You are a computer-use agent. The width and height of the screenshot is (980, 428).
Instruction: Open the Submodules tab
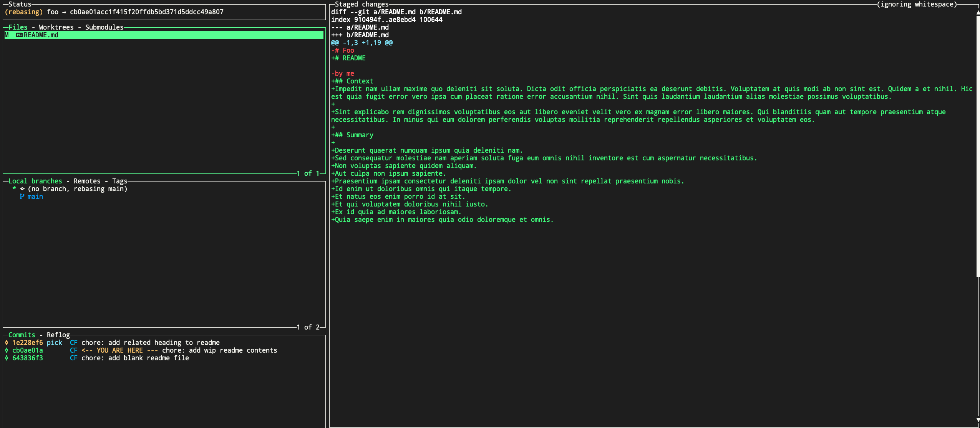104,27
